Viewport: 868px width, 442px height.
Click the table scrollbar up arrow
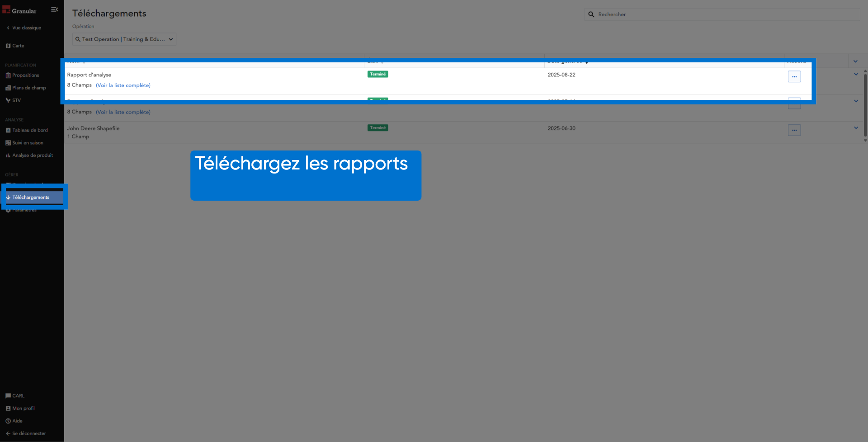click(x=865, y=71)
